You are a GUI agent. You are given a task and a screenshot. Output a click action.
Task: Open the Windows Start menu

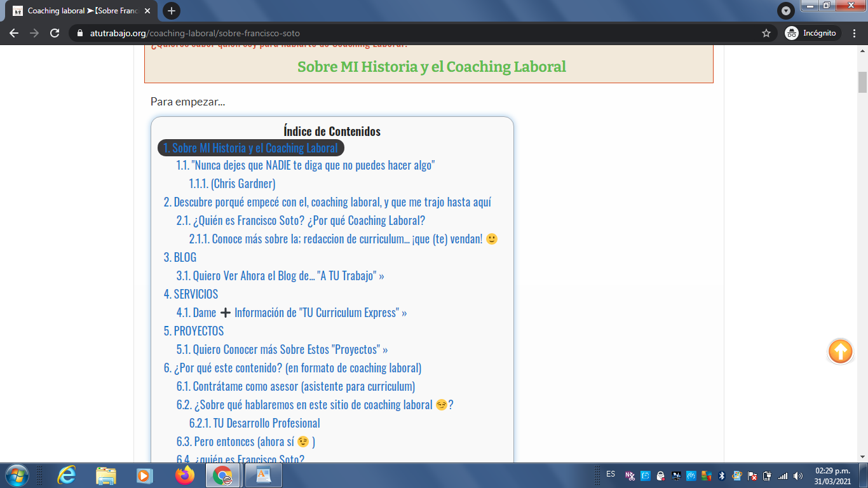point(16,475)
